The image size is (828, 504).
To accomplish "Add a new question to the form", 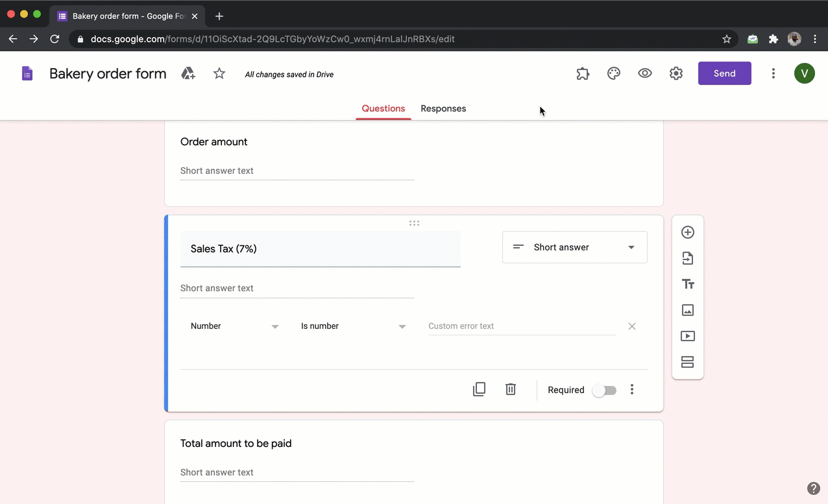I will [687, 232].
